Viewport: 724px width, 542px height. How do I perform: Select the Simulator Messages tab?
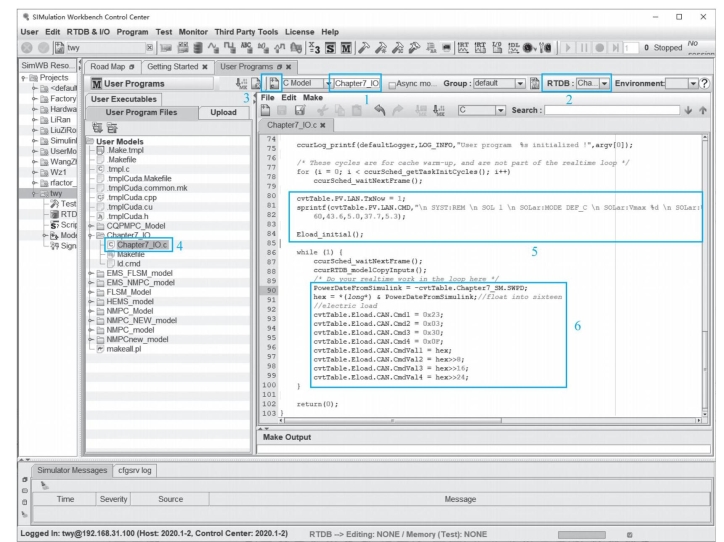tap(72, 470)
